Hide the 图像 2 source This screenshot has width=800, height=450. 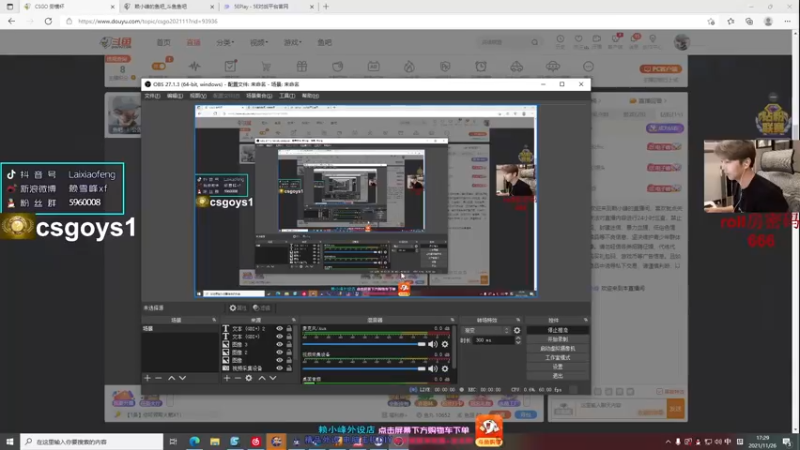280,352
